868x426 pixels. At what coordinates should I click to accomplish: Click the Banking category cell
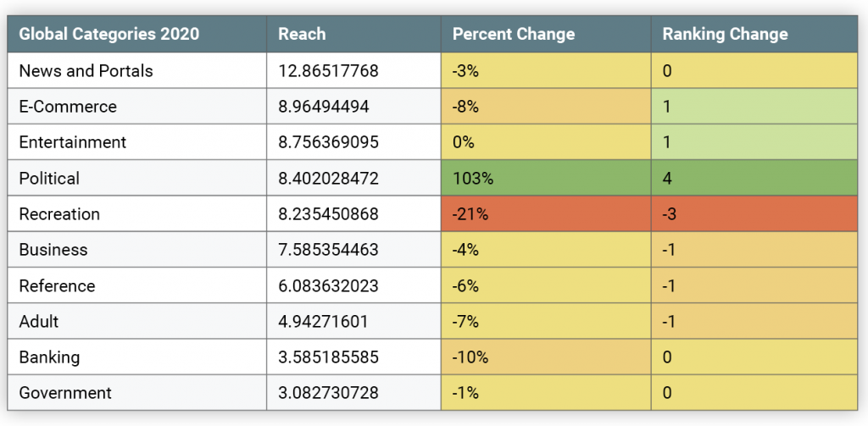pos(49,357)
